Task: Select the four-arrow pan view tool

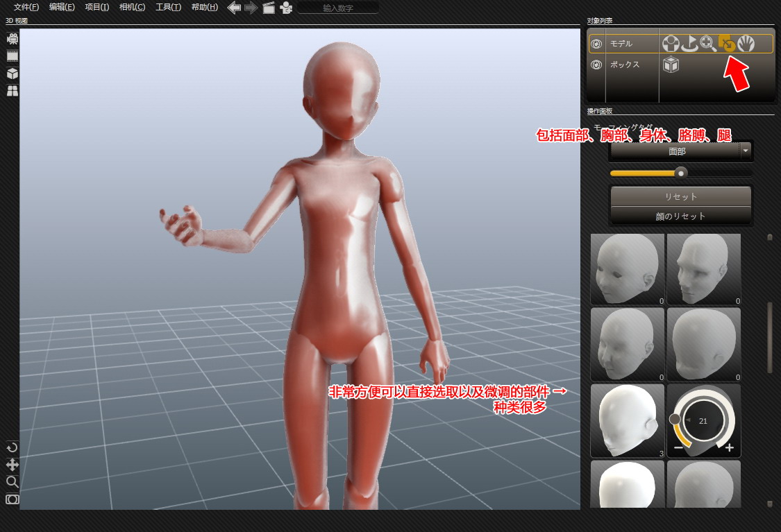Action: [12, 464]
